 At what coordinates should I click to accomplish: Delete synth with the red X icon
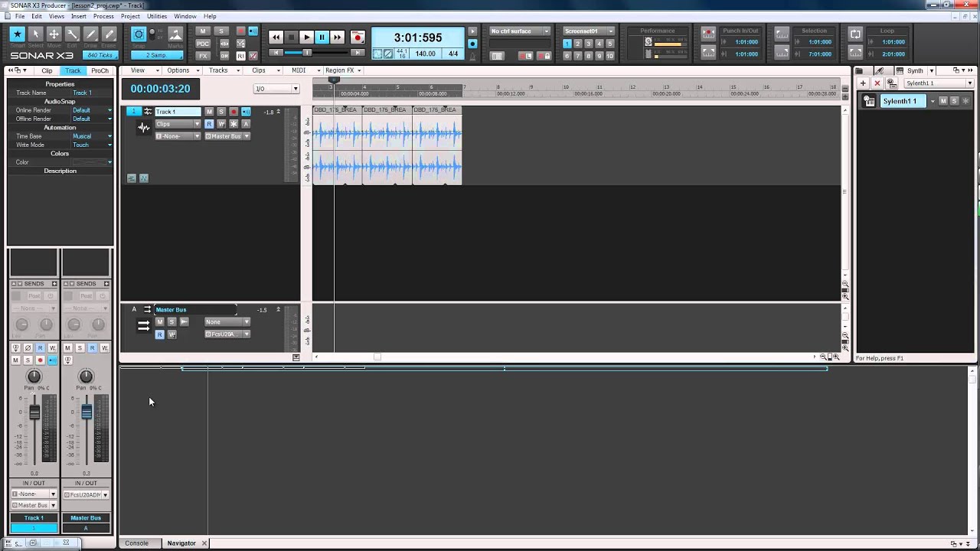coord(877,83)
